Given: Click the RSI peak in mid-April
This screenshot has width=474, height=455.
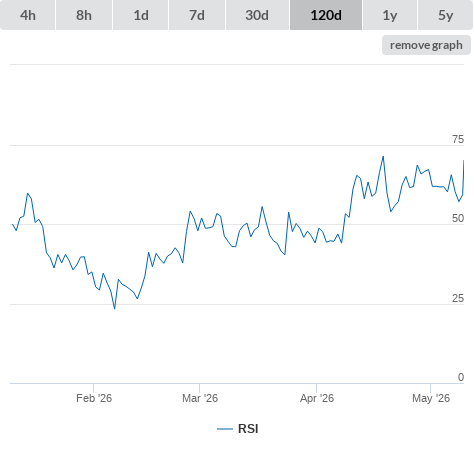Looking at the screenshot, I should pos(383,156).
